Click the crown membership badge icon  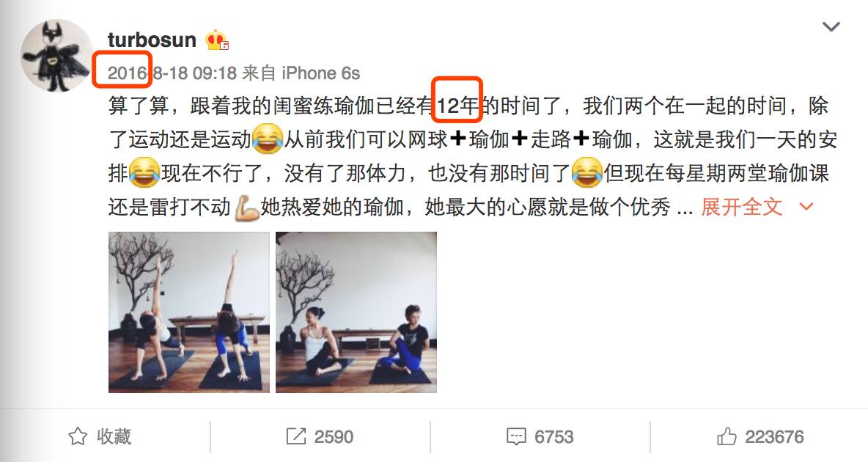[217, 40]
